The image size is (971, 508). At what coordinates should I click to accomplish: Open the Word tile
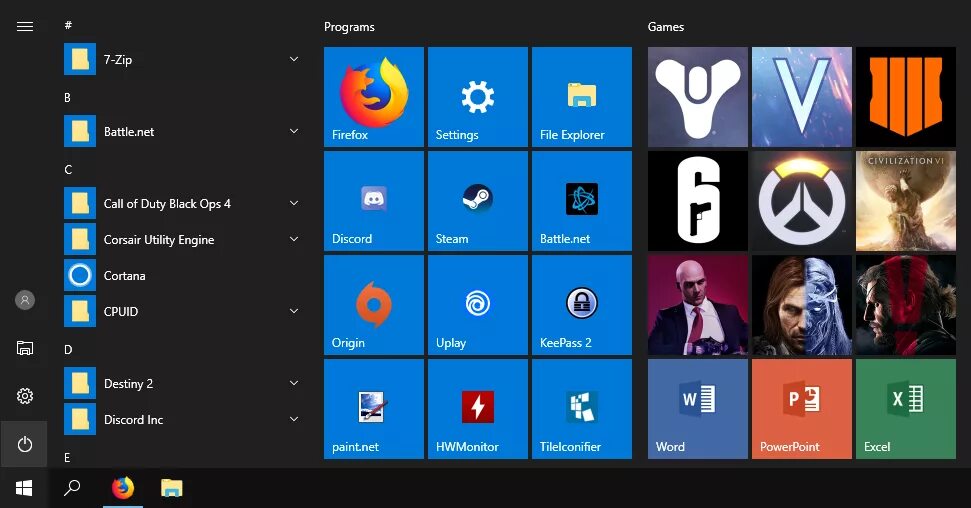click(x=698, y=409)
